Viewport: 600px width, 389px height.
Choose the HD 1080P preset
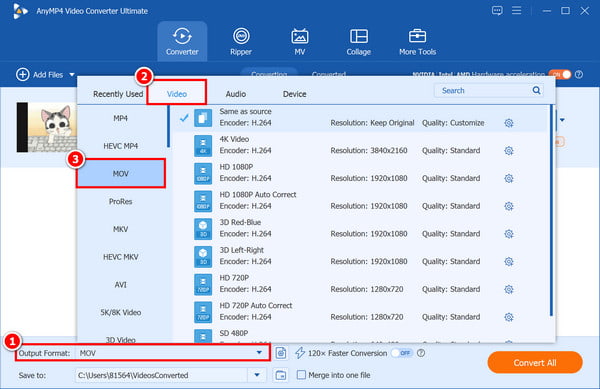(x=360, y=173)
